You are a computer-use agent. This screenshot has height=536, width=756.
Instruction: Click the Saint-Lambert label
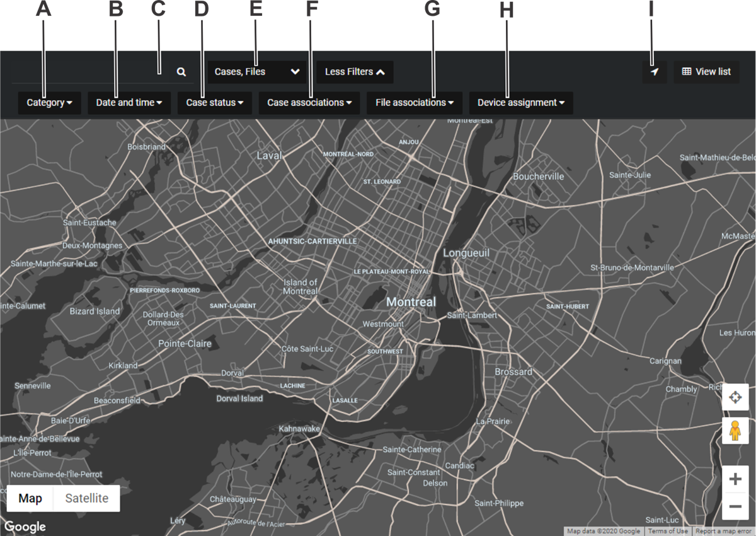(472, 315)
